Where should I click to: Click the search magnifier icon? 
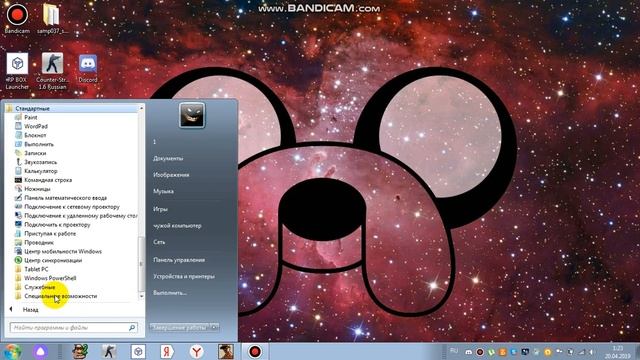coord(132,328)
